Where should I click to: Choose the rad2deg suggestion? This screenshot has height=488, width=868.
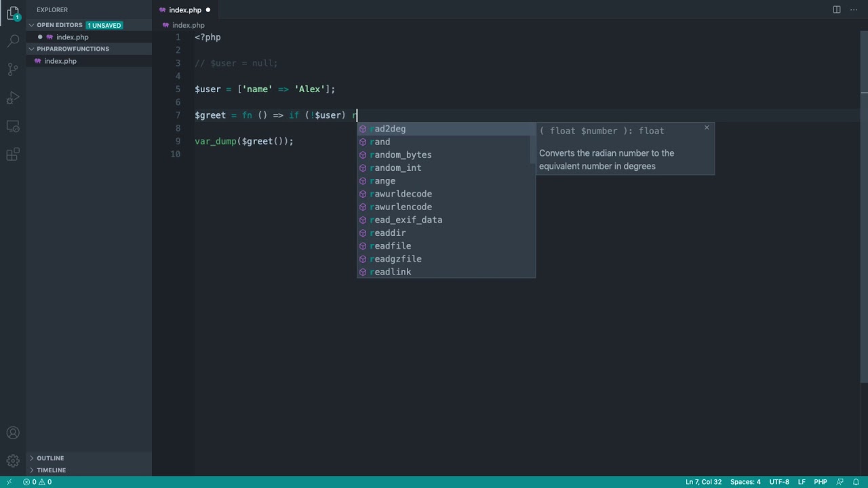coord(443,129)
